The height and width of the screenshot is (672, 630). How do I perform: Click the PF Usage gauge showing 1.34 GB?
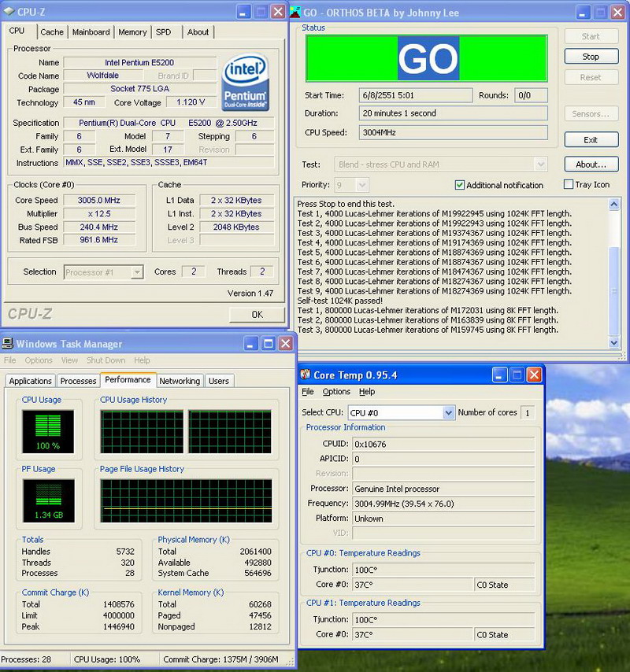49,501
